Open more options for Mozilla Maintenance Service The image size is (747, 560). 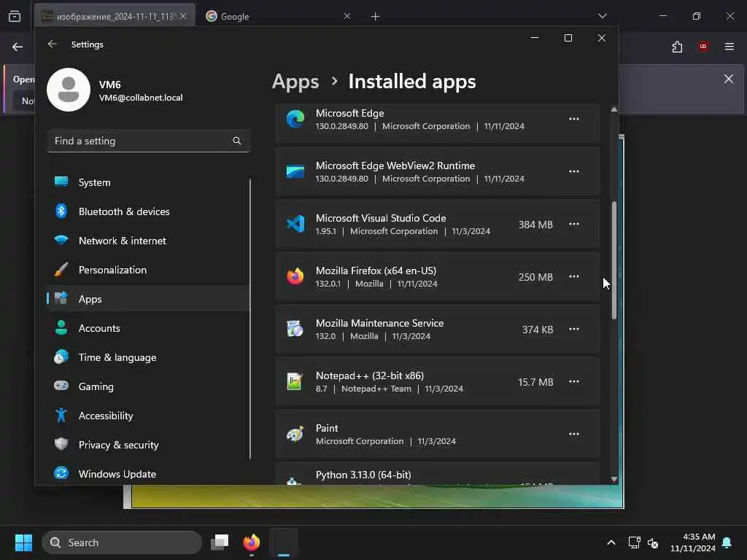point(574,329)
